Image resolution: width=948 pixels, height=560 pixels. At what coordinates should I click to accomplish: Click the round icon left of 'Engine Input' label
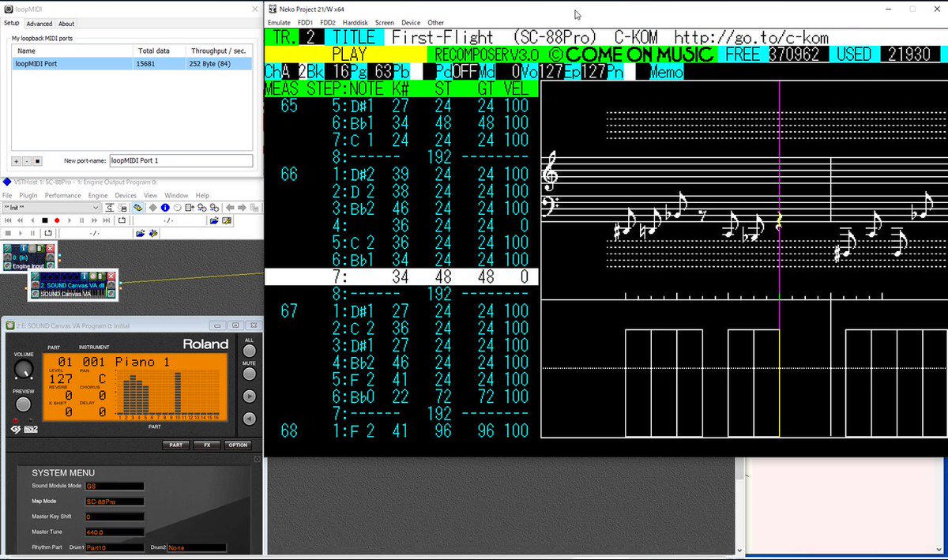(x=8, y=266)
